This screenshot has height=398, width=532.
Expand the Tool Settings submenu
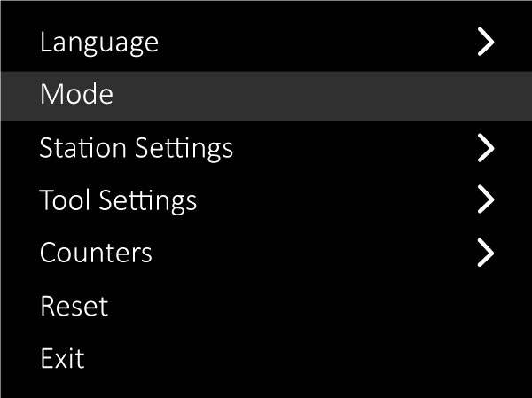[x=485, y=200]
